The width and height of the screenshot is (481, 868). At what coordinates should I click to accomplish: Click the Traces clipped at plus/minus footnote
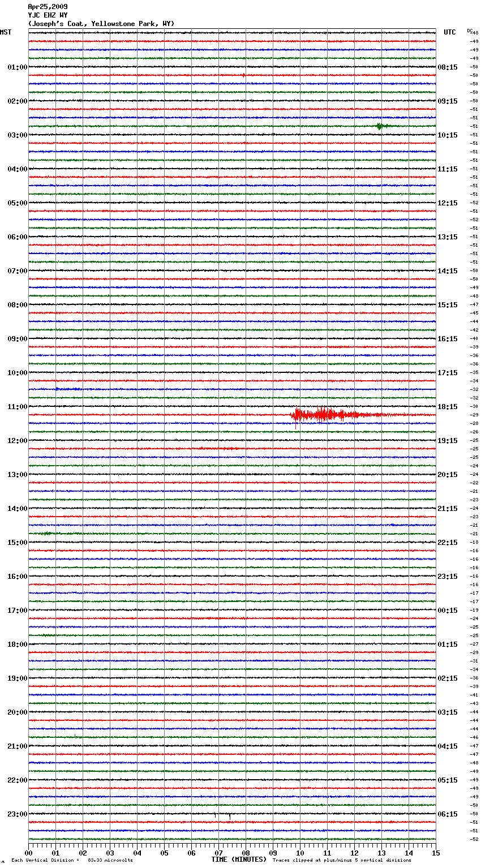(342, 861)
